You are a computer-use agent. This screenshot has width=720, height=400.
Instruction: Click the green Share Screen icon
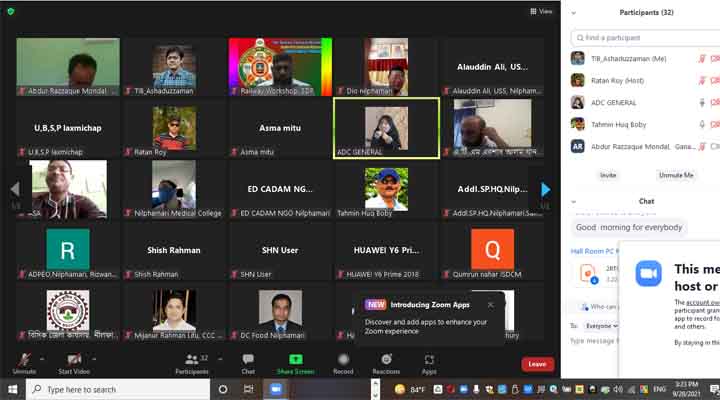coord(296,359)
